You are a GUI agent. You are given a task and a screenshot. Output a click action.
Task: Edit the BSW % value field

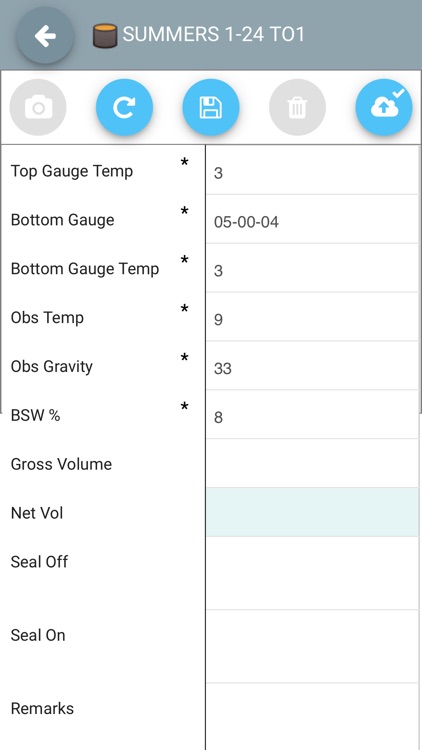(312, 415)
